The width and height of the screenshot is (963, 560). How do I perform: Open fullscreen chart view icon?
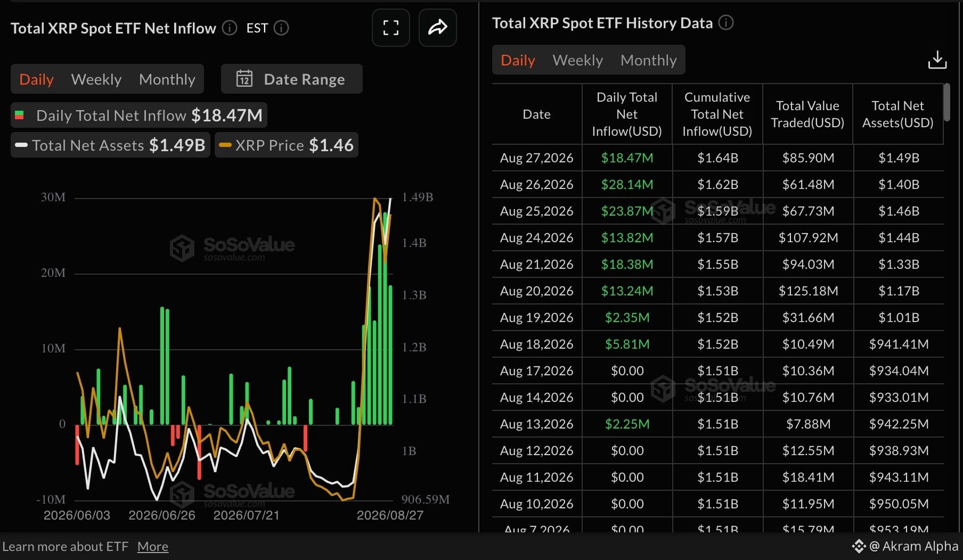click(x=390, y=28)
